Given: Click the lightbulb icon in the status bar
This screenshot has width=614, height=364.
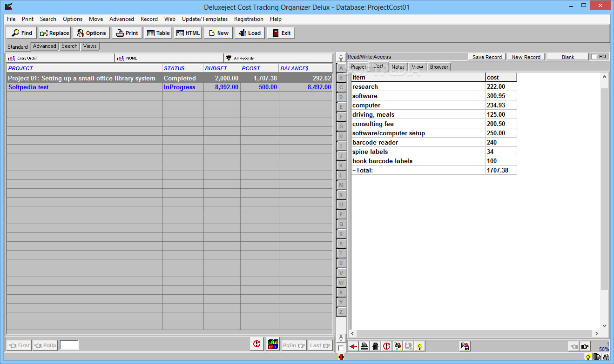Looking at the screenshot, I should tap(588, 357).
